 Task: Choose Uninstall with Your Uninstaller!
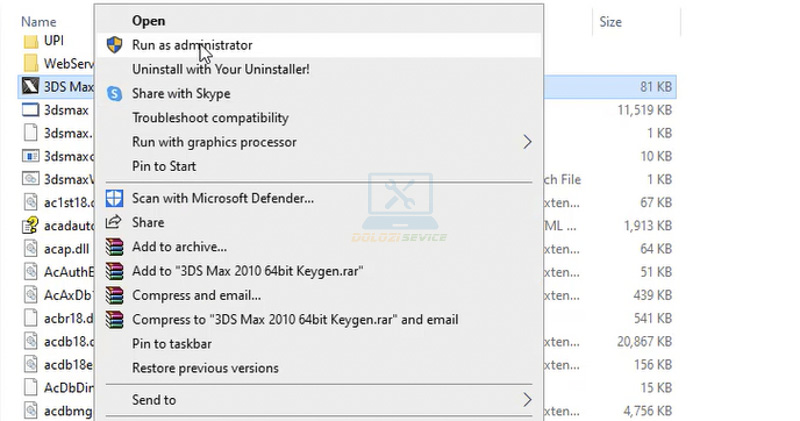[318, 69]
